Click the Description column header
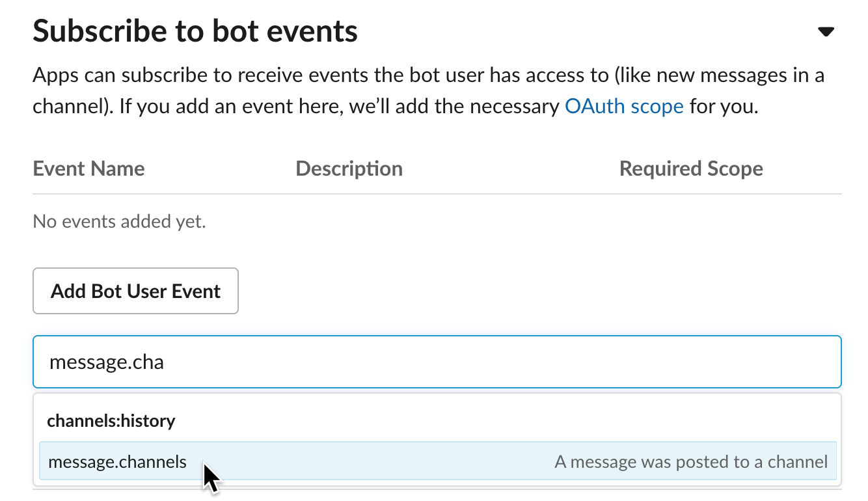Screen dimensions: 868x501 (349, 169)
